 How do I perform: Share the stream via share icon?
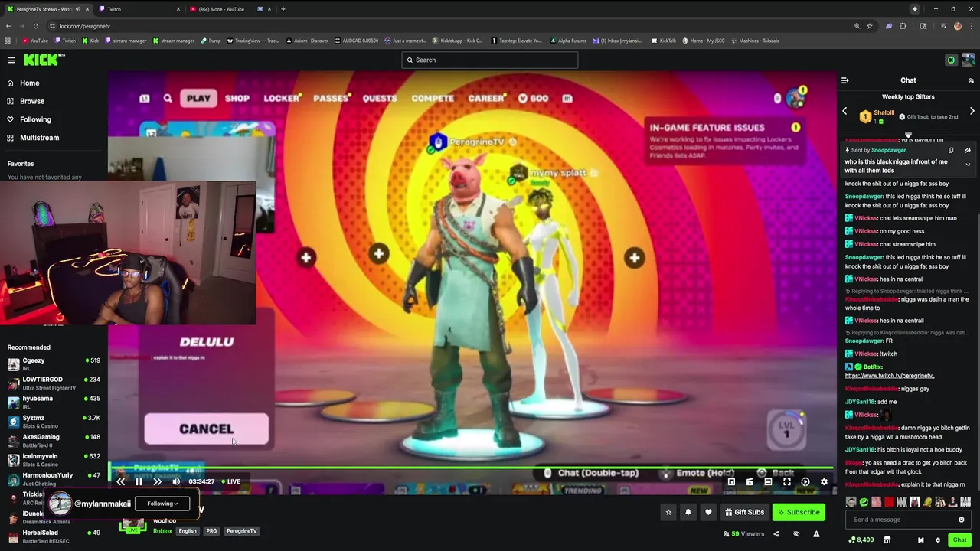click(x=776, y=534)
